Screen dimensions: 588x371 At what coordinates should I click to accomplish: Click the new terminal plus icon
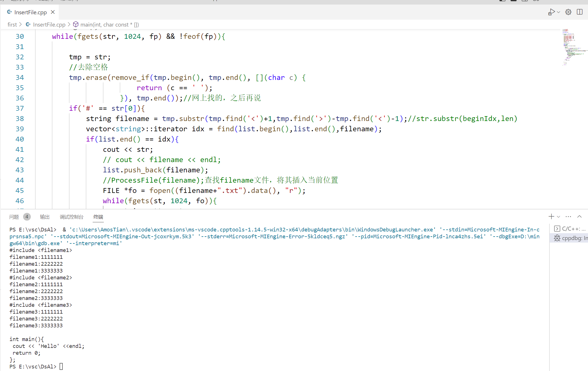coord(551,217)
